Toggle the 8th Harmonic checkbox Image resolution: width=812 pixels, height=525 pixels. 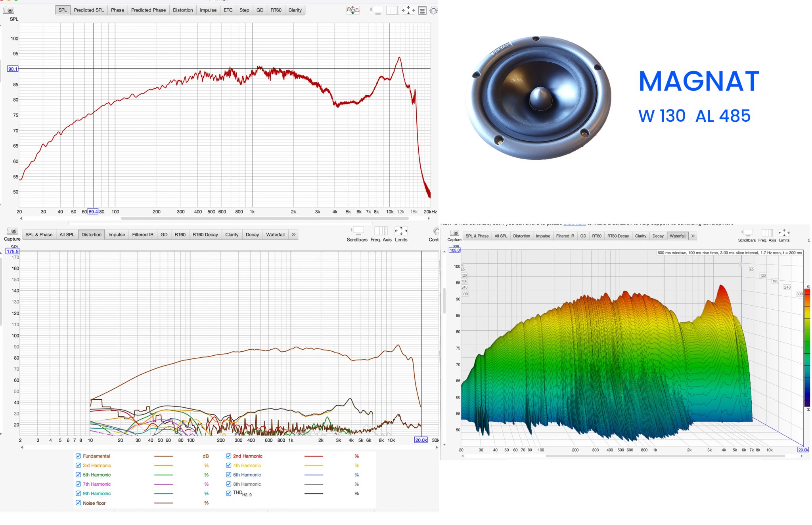pyautogui.click(x=228, y=484)
